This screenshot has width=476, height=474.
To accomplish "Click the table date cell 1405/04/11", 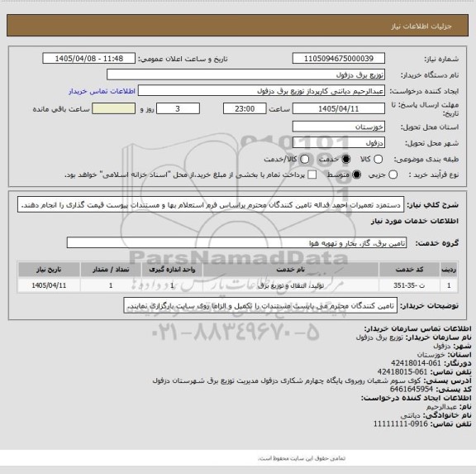I will tap(49, 285).
